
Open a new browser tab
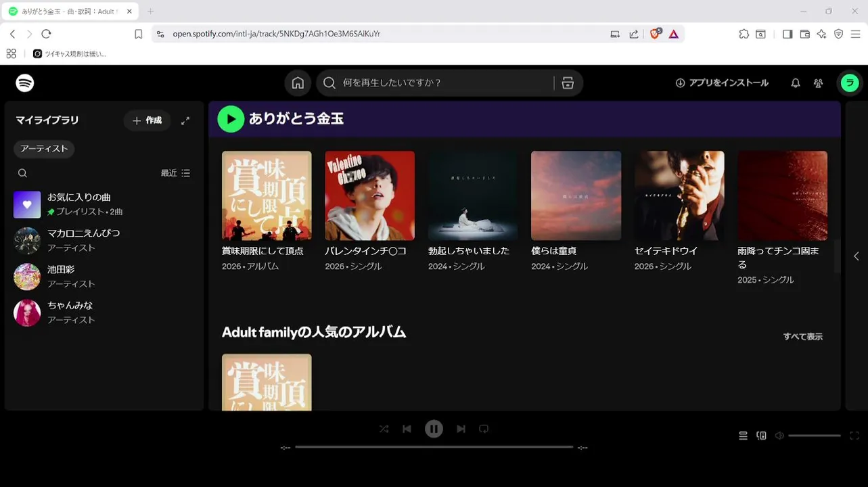click(150, 11)
